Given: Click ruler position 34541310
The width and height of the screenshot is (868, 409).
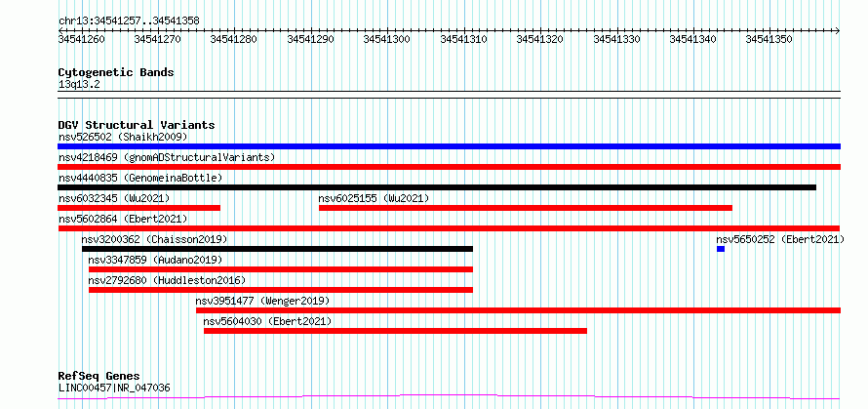Looking at the screenshot, I should [464, 39].
